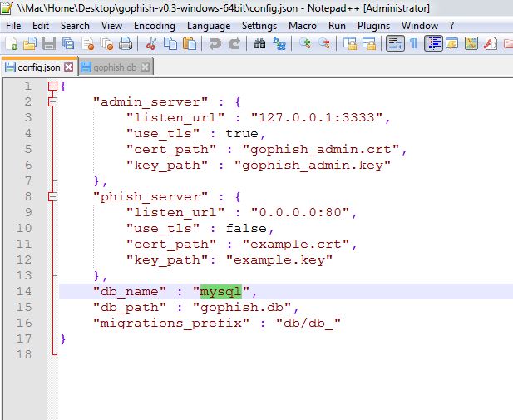Click the Close document toolbar icon
The height and width of the screenshot is (420, 513).
pos(87,43)
